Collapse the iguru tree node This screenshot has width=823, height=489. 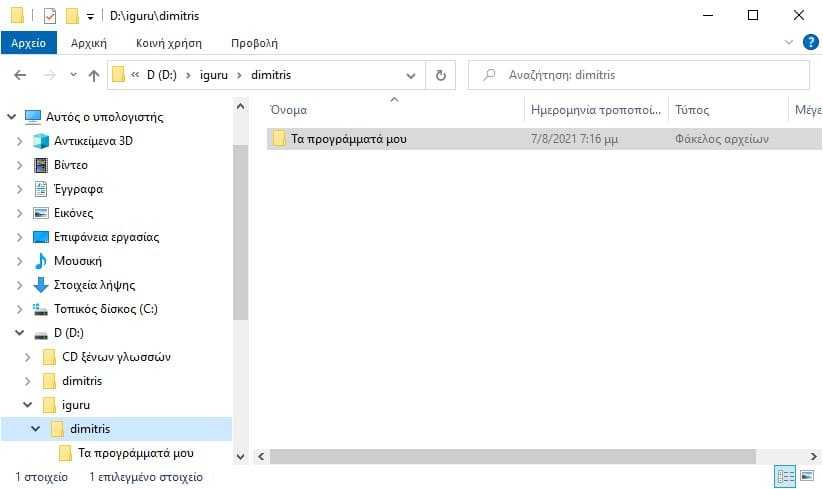point(27,405)
